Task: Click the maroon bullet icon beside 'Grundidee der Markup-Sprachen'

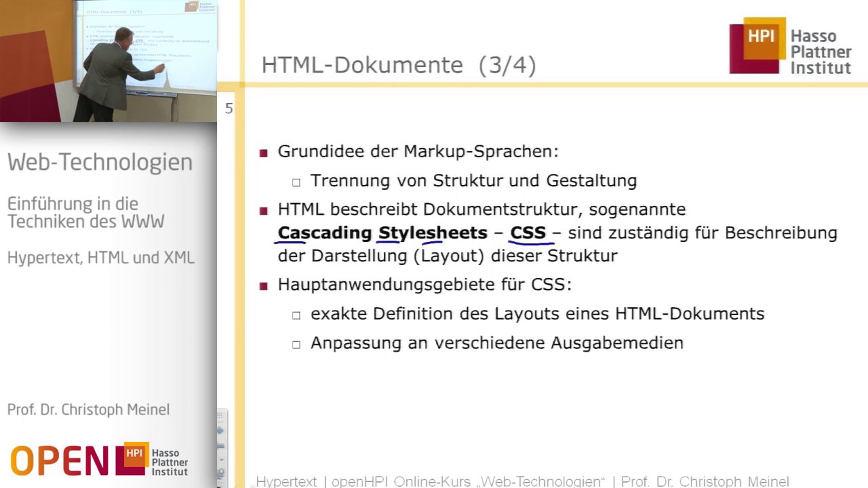Action: [x=264, y=152]
